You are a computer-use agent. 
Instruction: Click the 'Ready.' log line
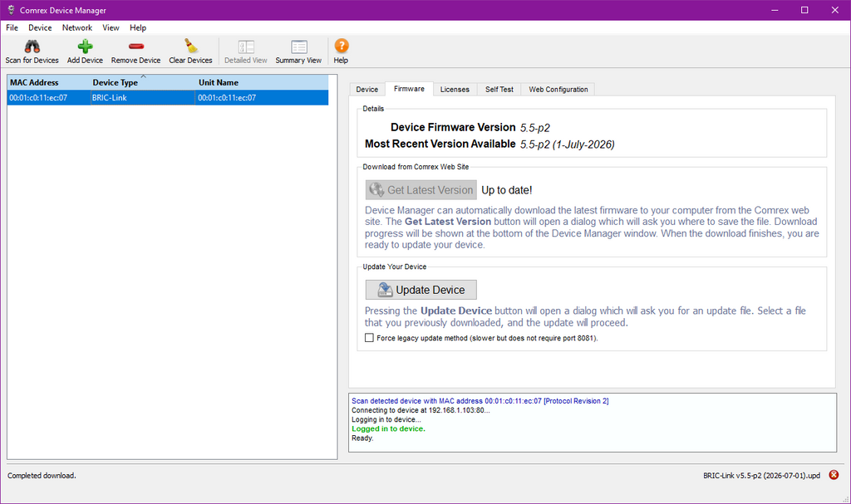pos(362,438)
